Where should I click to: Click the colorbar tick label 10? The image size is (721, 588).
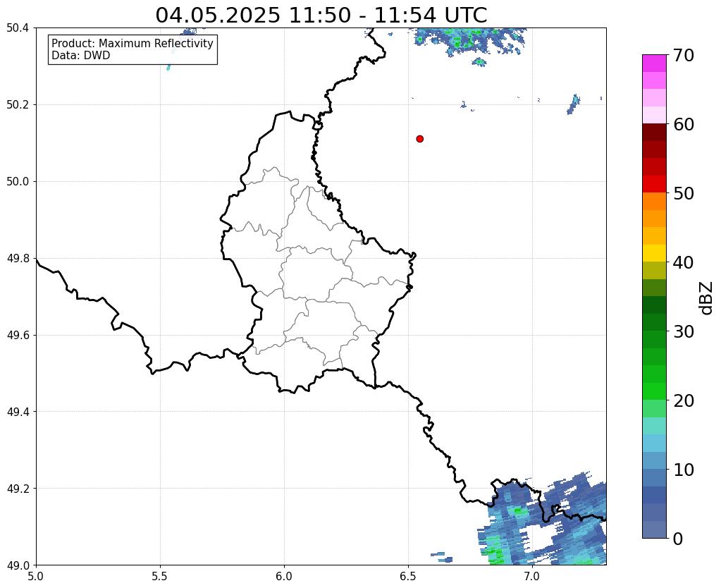point(684,470)
